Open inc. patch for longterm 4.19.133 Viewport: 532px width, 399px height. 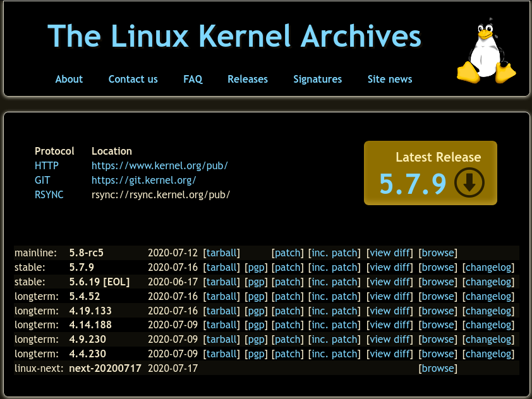pos(334,311)
